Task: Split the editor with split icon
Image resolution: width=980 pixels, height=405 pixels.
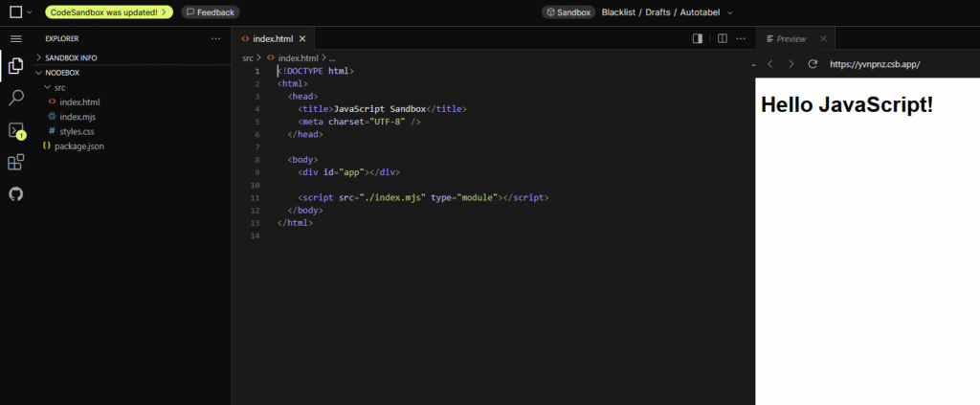Action: click(x=723, y=38)
